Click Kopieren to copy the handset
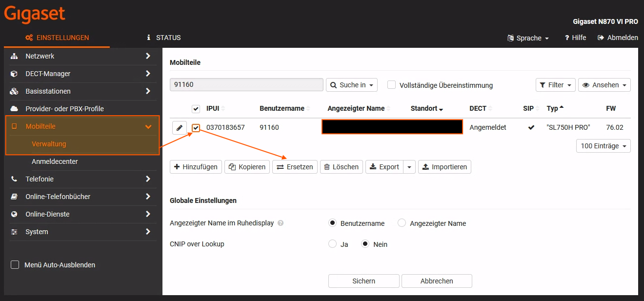Image resolution: width=644 pixels, height=301 pixels. pos(247,167)
